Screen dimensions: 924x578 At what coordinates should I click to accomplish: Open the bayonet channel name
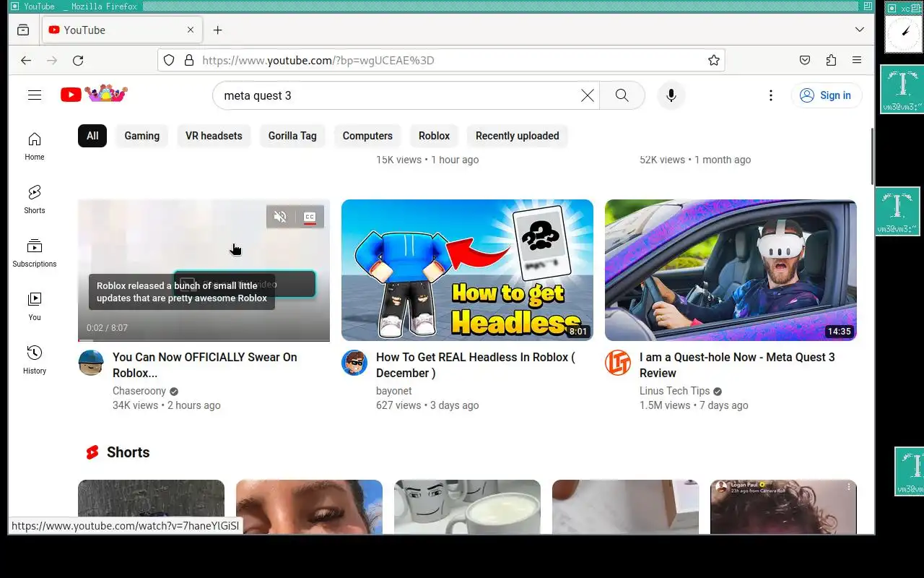[394, 391]
